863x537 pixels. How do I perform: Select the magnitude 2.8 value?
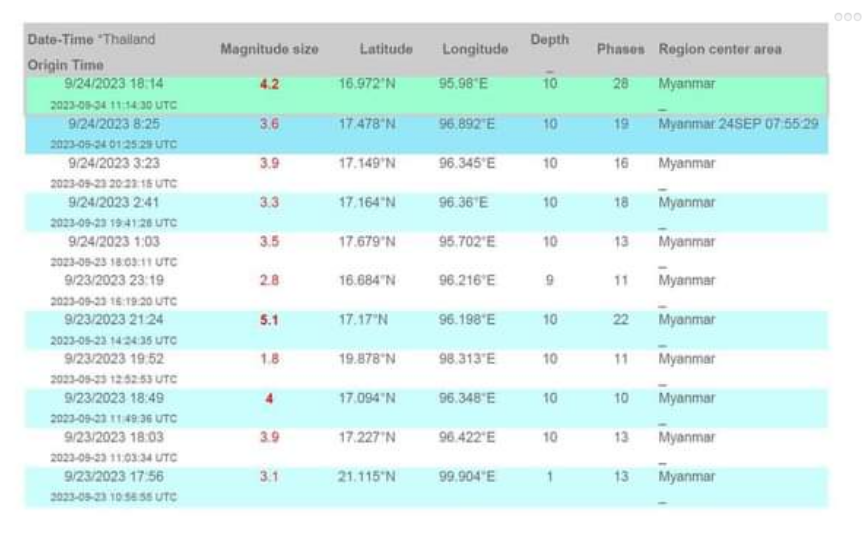coord(269,281)
